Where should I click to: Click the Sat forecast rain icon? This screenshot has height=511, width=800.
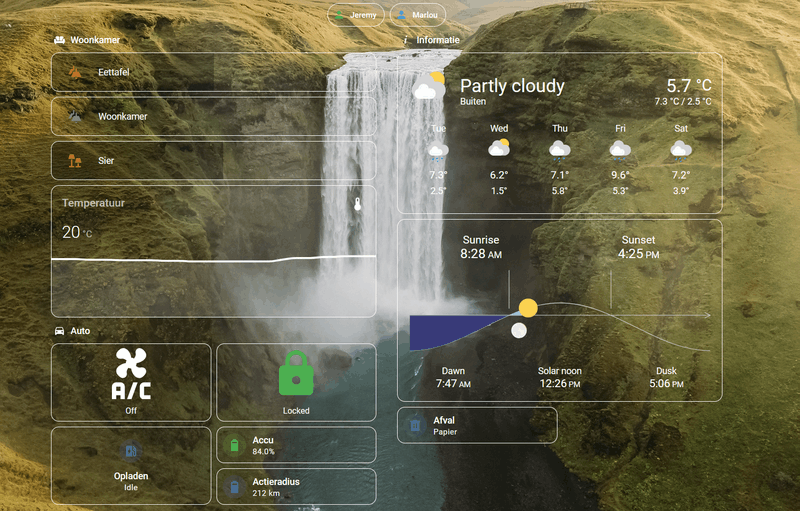681,150
